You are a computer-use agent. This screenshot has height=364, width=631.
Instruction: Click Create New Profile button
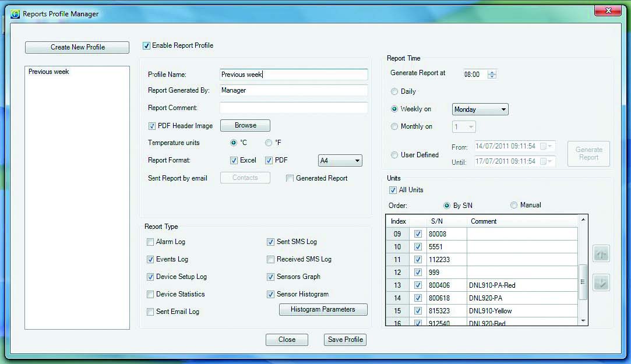pyautogui.click(x=77, y=47)
